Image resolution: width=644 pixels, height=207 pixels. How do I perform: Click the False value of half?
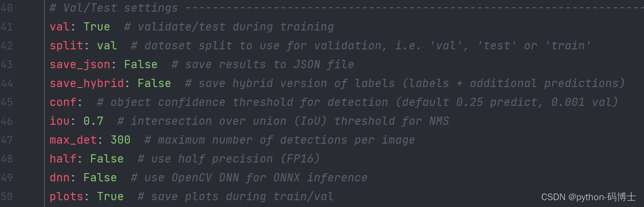pos(107,159)
